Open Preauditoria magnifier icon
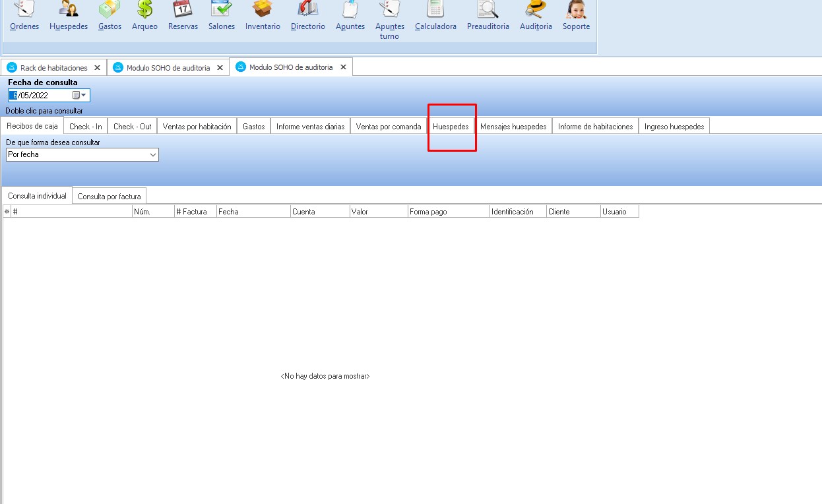This screenshot has width=822, height=504. click(x=488, y=11)
